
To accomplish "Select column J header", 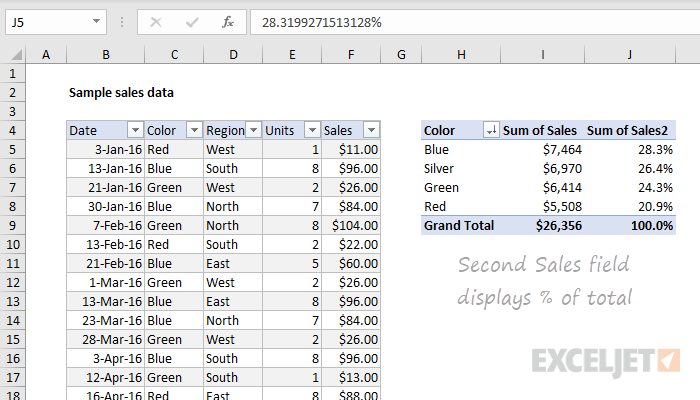I will pos(630,54).
